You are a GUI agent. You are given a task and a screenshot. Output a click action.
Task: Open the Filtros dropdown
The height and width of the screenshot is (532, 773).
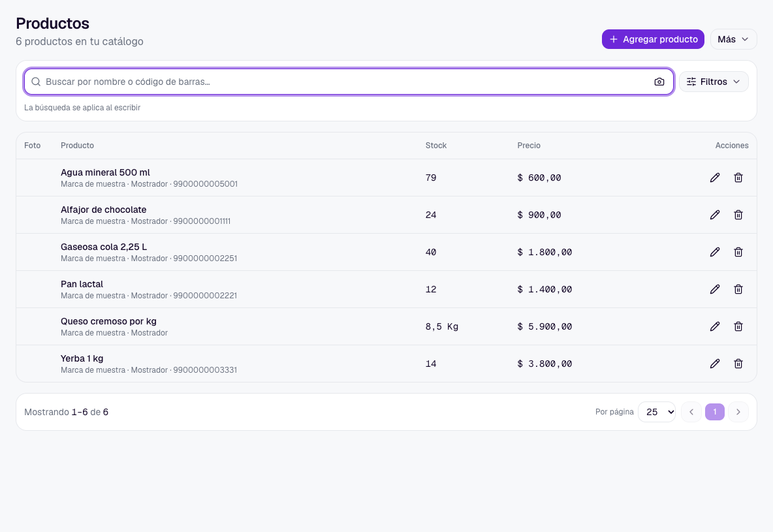(x=714, y=82)
